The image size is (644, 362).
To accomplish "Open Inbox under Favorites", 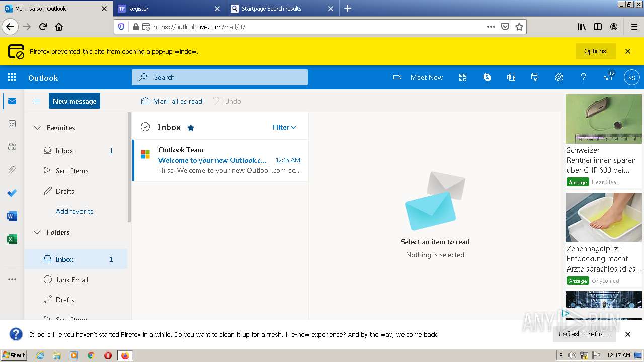I will click(x=76, y=151).
